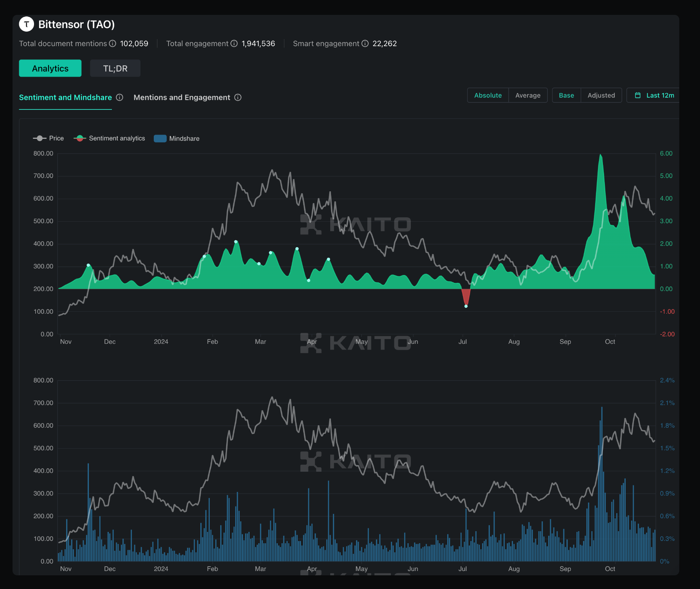The image size is (700, 589).
Task: Show info for Sentiment and Mindshare
Action: pos(120,97)
